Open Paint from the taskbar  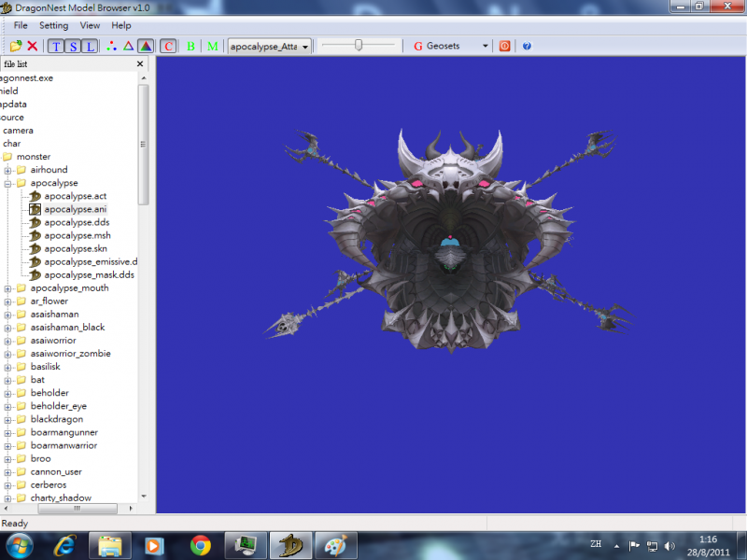(x=336, y=546)
